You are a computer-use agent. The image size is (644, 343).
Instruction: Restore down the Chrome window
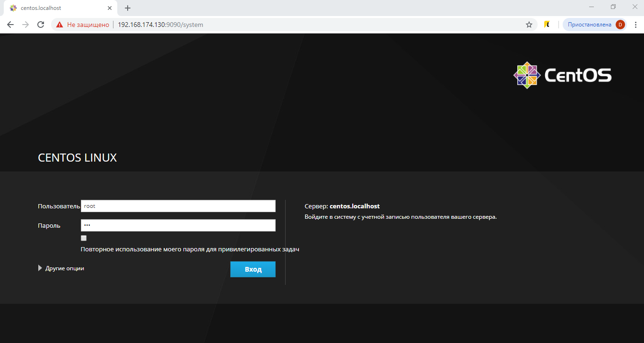[613, 7]
